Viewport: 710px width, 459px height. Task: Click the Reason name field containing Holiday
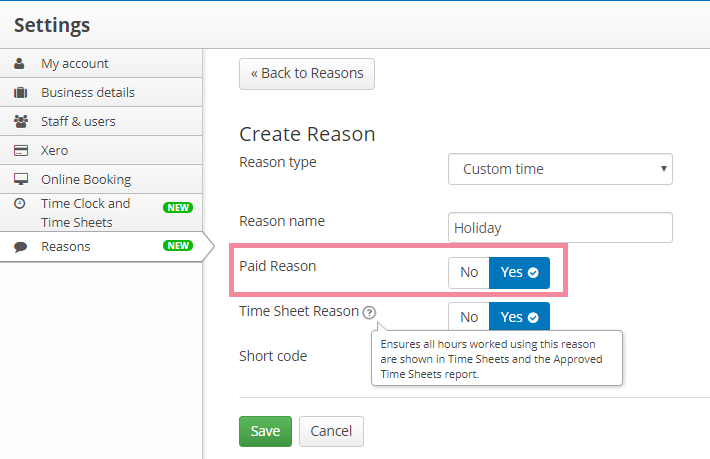(560, 227)
